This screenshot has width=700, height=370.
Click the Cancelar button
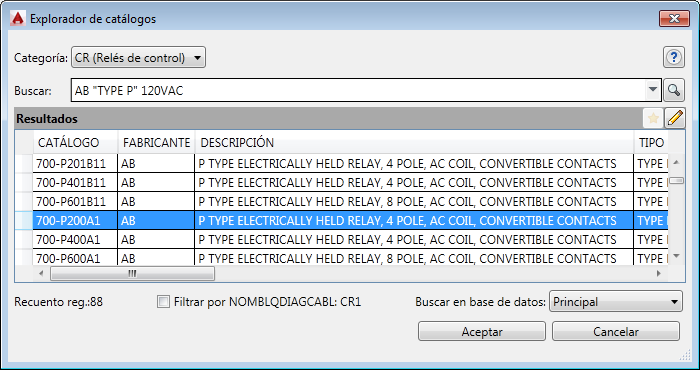coord(616,332)
